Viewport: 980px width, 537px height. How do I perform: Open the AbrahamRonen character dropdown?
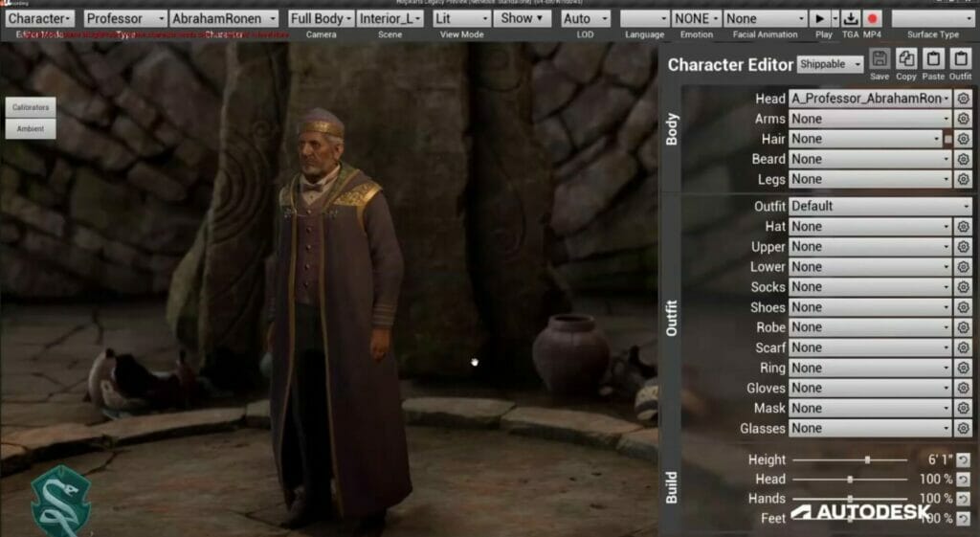(224, 18)
